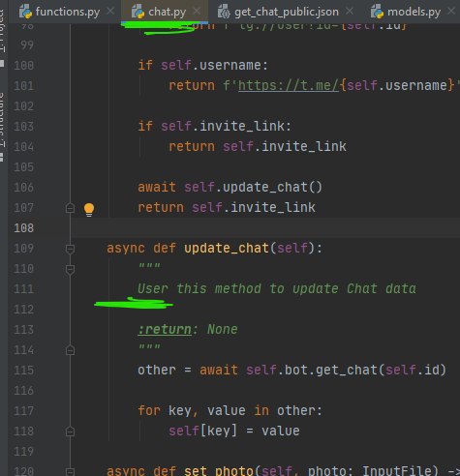Toggle the for-loop fold marker at line 118

click(70, 431)
